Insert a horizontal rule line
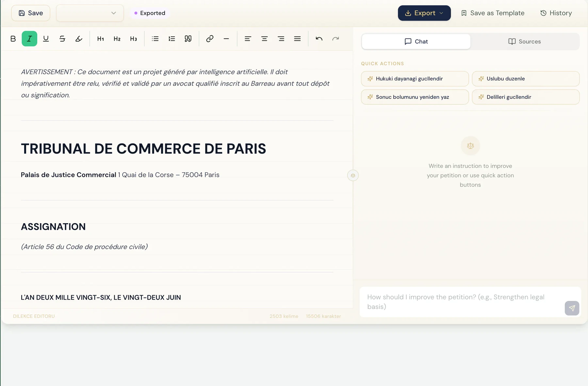Viewport: 588px width, 386px height. [x=226, y=39]
